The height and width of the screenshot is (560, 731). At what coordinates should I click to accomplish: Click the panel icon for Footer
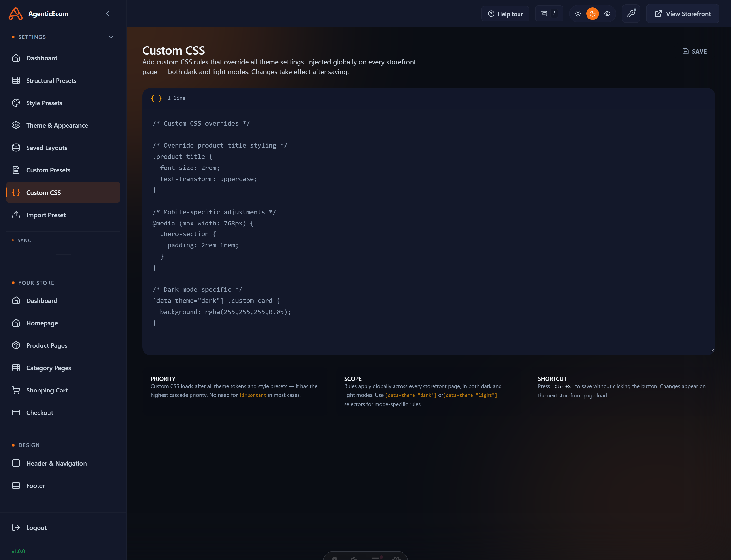pos(16,485)
